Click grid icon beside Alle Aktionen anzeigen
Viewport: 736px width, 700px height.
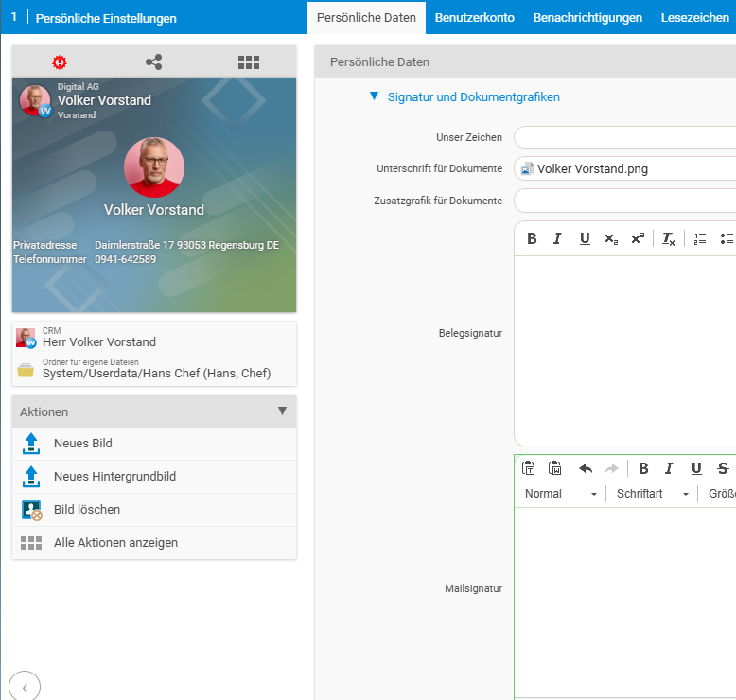pyautogui.click(x=31, y=543)
